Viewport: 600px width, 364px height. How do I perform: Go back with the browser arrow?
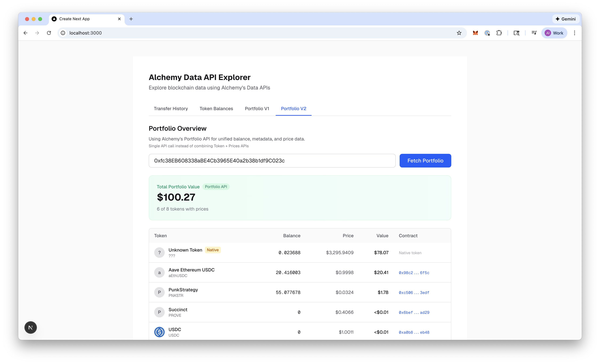tap(26, 33)
